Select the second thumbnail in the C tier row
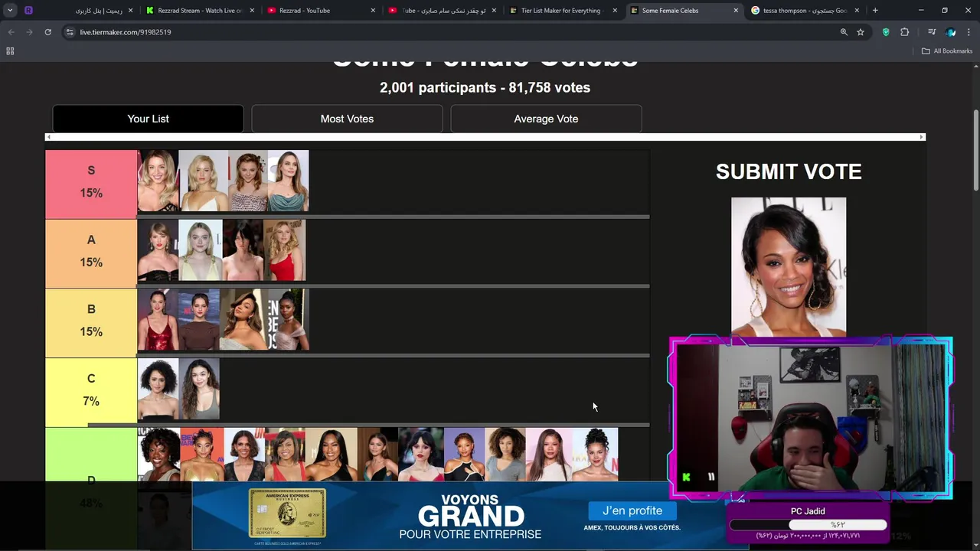 199,390
